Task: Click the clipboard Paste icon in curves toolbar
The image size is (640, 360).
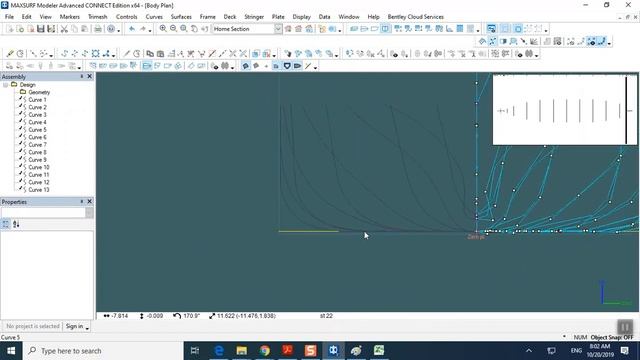Action: click(160, 53)
